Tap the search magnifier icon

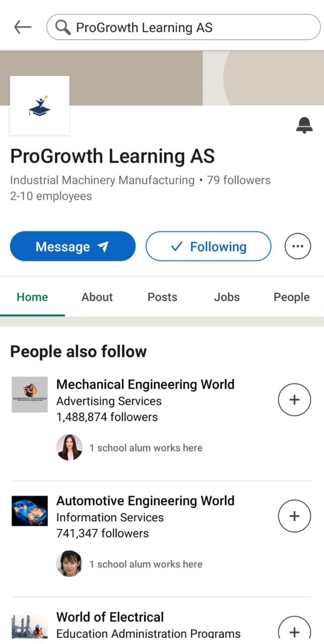[x=63, y=27]
